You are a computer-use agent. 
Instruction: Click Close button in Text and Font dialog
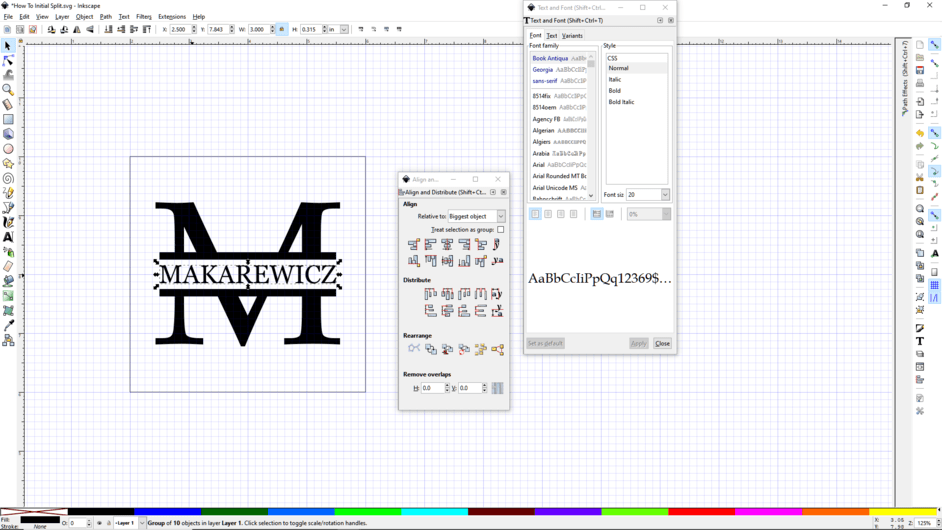point(662,343)
